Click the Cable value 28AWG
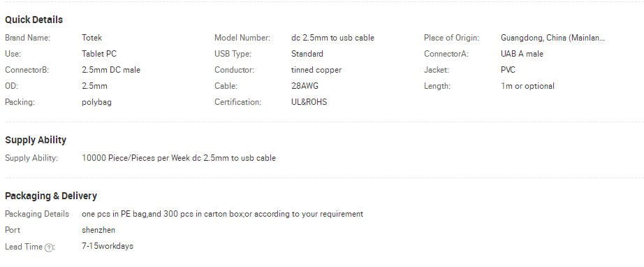 (x=305, y=86)
